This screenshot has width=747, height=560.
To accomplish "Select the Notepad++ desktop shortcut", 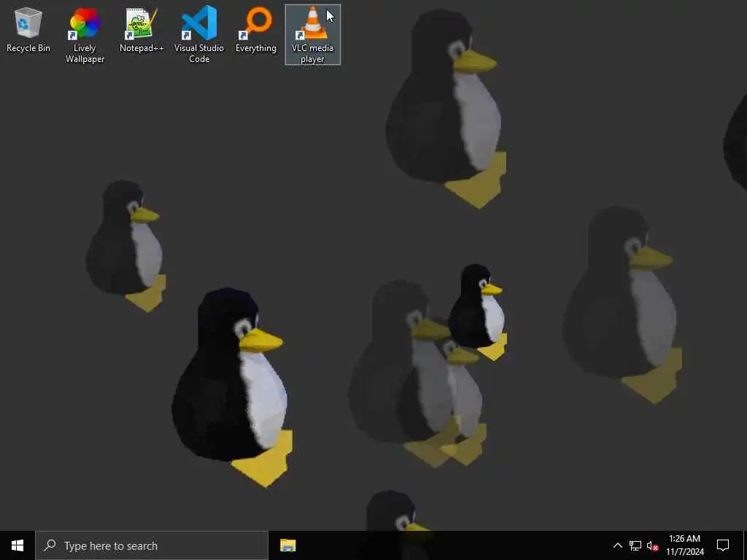I will pyautogui.click(x=142, y=30).
